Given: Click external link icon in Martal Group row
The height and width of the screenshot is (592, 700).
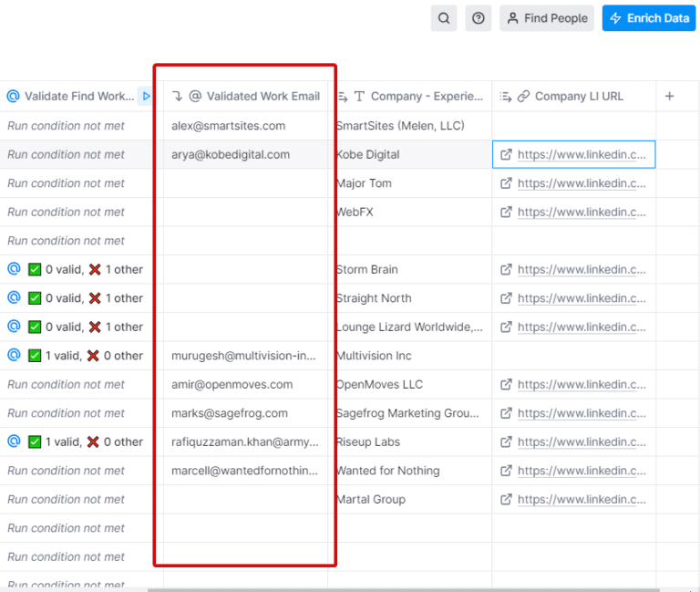Looking at the screenshot, I should pyautogui.click(x=506, y=499).
